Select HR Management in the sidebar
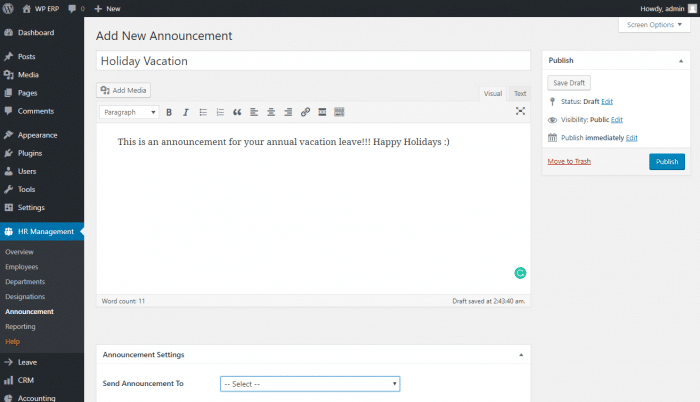700x402 pixels. (42, 231)
